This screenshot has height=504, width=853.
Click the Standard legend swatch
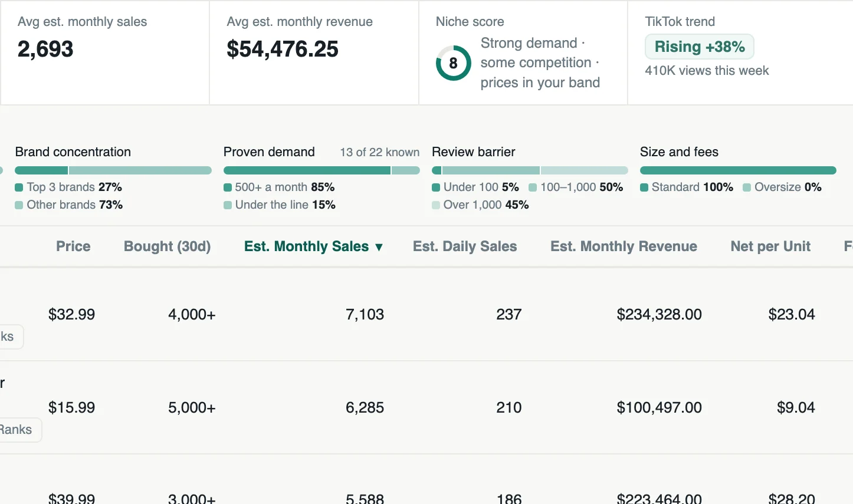click(644, 187)
